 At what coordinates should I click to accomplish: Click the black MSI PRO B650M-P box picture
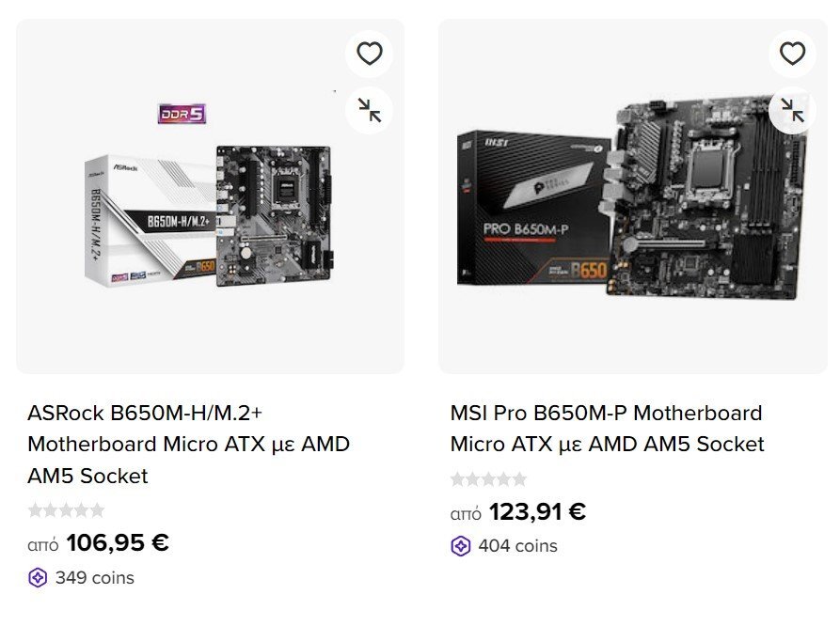tap(534, 208)
